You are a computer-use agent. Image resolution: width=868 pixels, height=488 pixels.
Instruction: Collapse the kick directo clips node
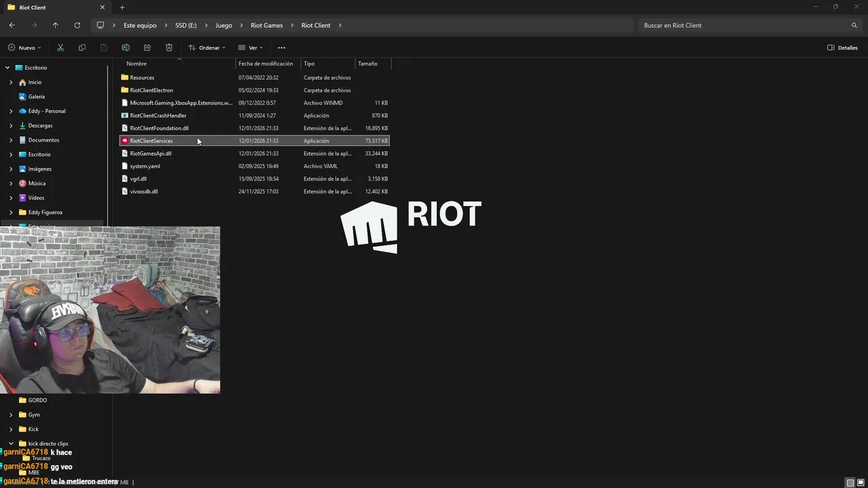(11, 443)
